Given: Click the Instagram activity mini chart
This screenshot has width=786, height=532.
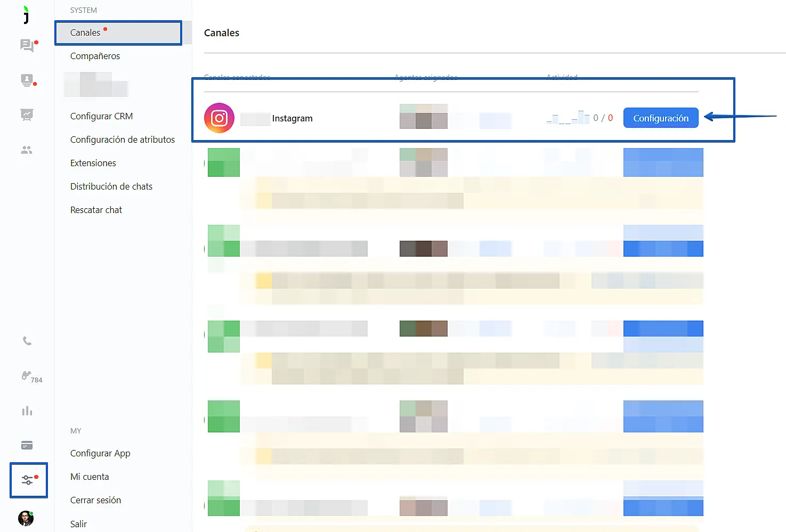Looking at the screenshot, I should pyautogui.click(x=568, y=117).
